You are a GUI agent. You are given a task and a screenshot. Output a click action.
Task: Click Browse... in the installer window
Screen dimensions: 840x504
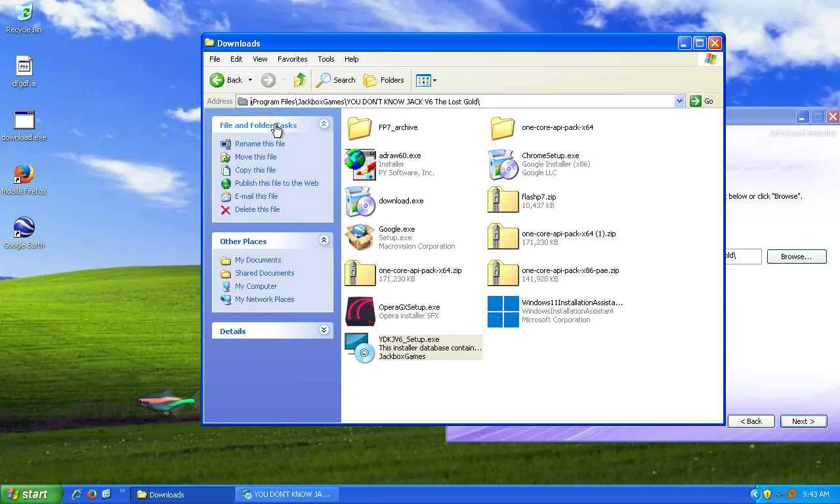point(796,257)
